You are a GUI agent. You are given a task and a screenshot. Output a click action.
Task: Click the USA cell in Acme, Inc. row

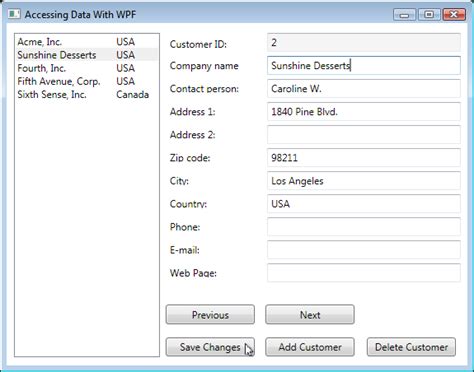125,42
